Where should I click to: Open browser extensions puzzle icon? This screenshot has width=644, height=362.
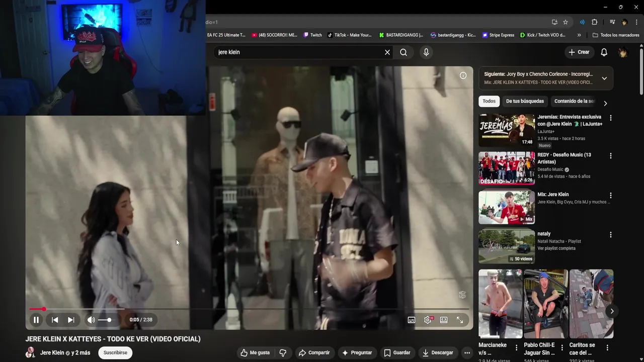coord(594,22)
